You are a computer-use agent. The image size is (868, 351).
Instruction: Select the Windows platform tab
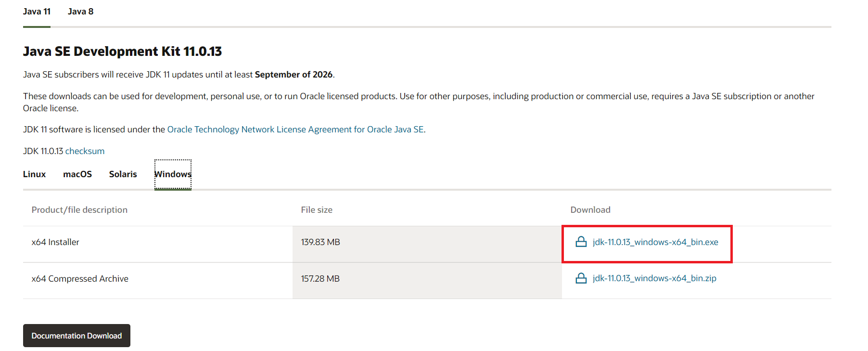tap(173, 174)
